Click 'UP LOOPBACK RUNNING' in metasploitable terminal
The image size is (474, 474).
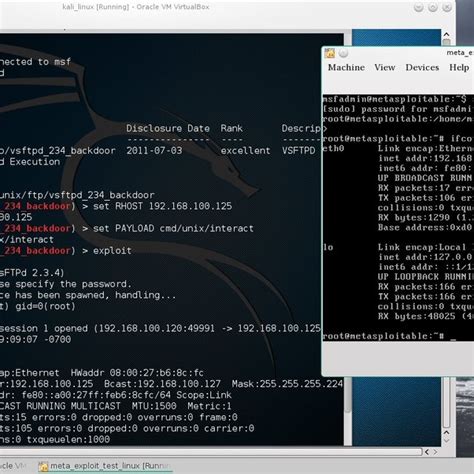pos(425,277)
